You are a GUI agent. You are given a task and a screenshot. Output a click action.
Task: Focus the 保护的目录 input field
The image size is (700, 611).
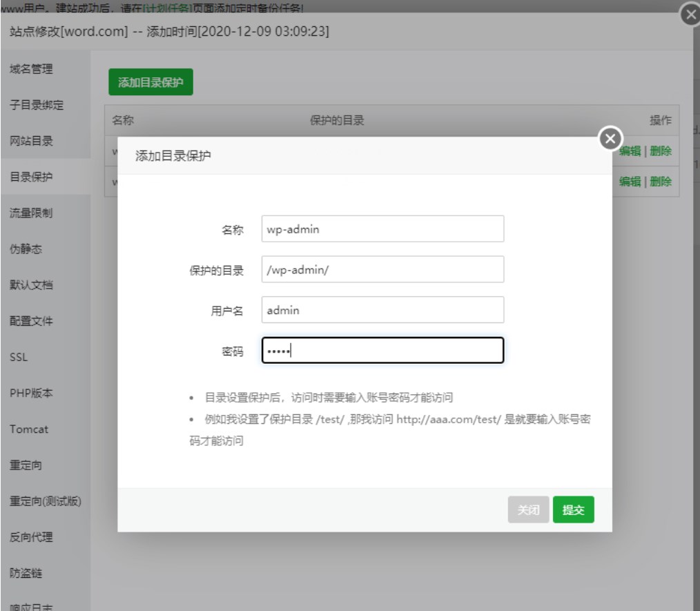[382, 270]
